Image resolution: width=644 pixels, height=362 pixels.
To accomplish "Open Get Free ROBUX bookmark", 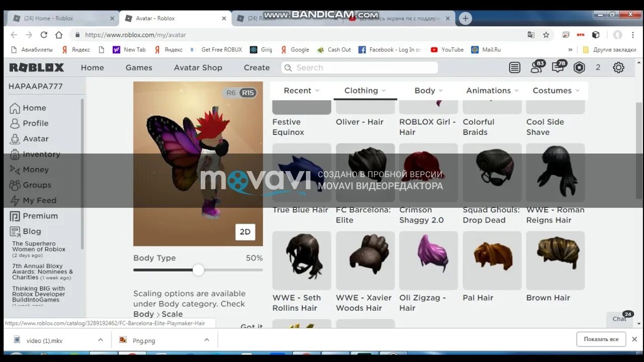I will tap(215, 50).
